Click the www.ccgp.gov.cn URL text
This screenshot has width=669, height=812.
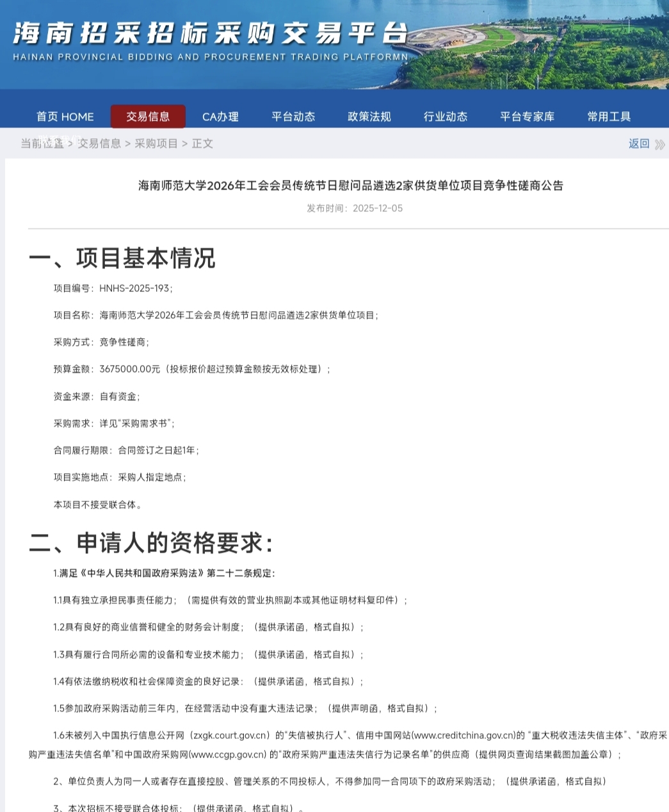click(228, 754)
